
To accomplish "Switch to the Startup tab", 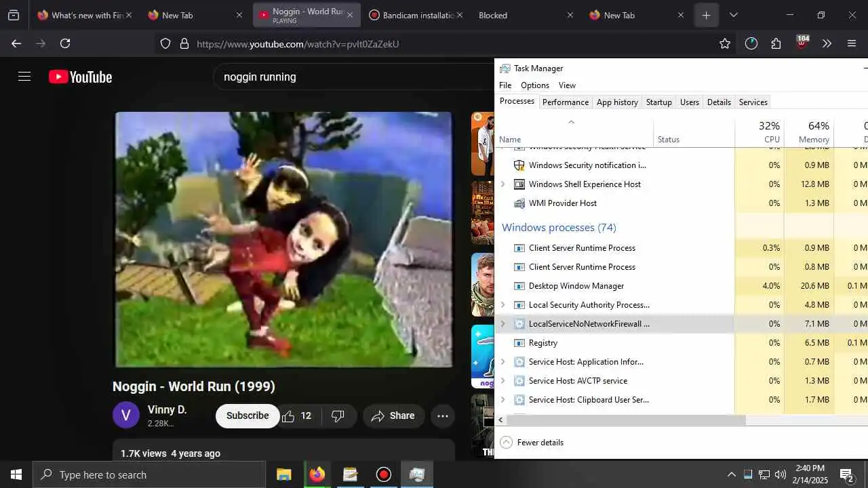I will click(658, 102).
